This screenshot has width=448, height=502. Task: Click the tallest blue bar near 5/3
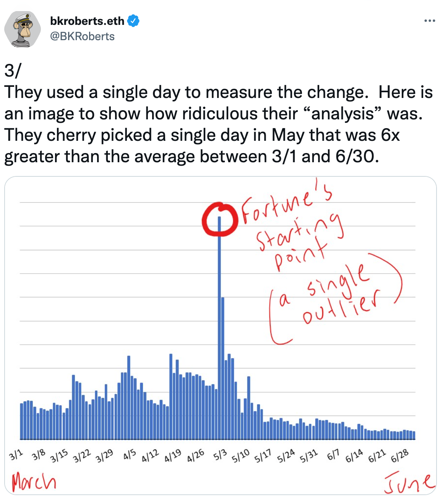point(219,328)
